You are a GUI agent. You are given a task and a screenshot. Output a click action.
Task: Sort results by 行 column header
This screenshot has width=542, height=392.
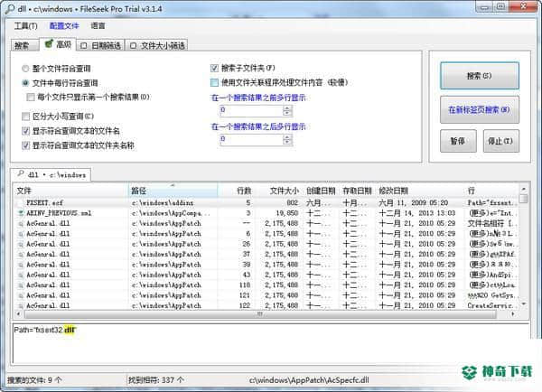pos(492,191)
